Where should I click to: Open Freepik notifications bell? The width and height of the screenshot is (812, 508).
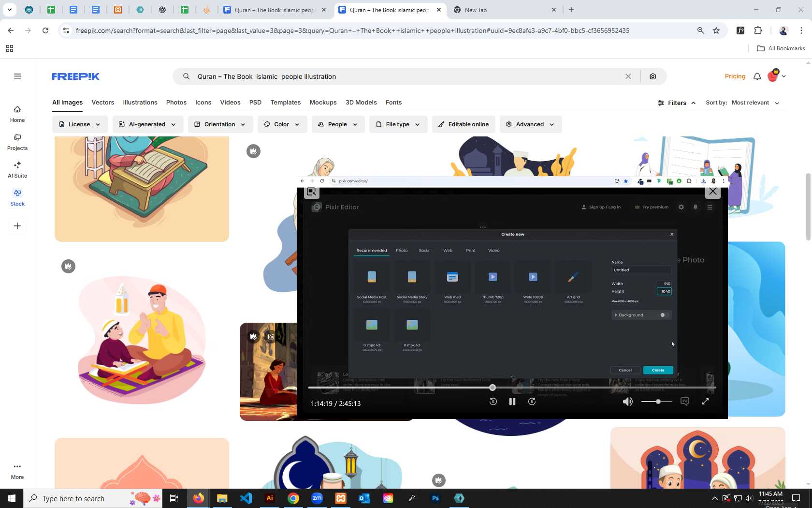coord(757,76)
